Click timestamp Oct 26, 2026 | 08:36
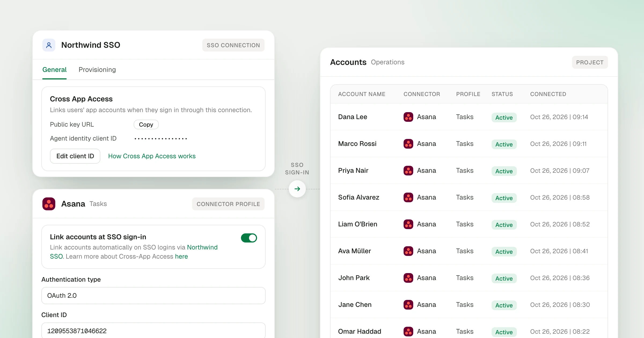The width and height of the screenshot is (644, 338). (x=560, y=278)
